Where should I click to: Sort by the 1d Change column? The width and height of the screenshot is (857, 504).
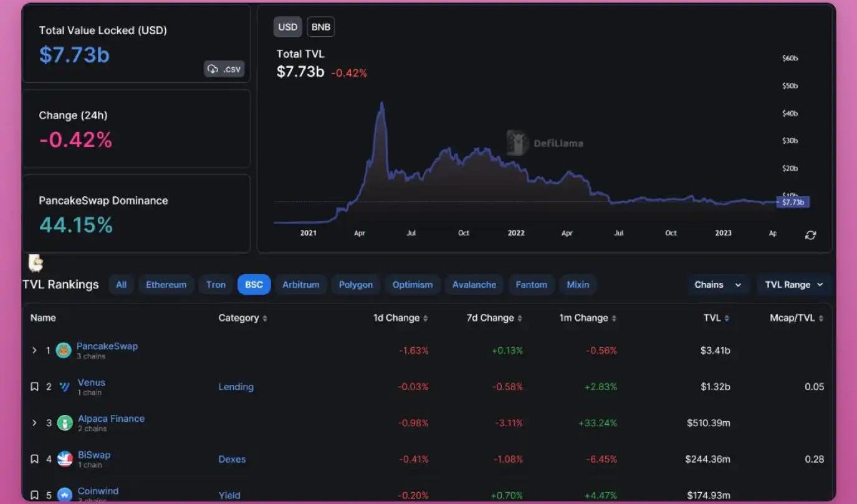point(400,318)
